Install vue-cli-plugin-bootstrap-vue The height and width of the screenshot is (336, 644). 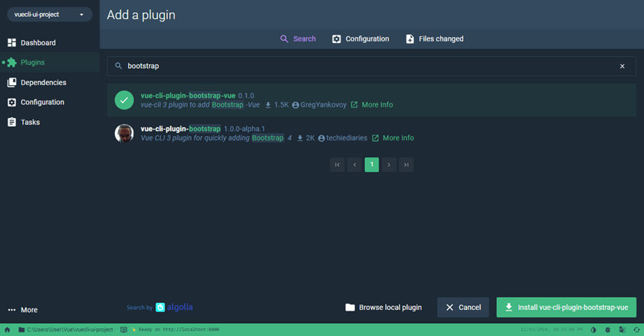tap(567, 308)
